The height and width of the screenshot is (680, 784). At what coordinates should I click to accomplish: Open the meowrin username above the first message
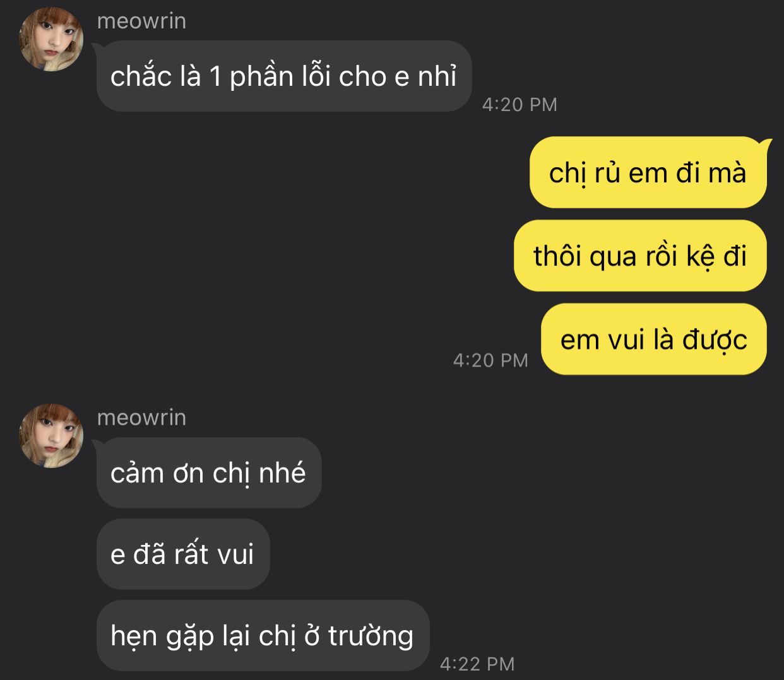point(141,21)
